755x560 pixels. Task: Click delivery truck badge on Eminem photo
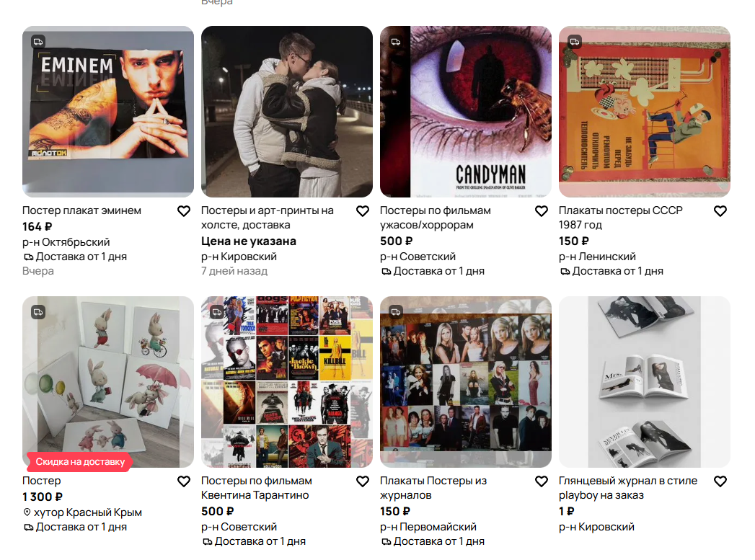tap(38, 42)
